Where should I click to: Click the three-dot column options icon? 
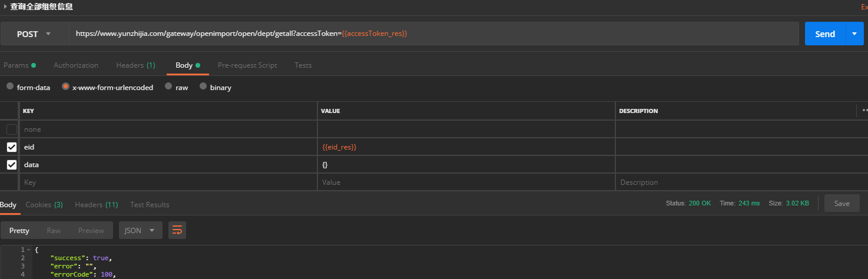click(864, 110)
